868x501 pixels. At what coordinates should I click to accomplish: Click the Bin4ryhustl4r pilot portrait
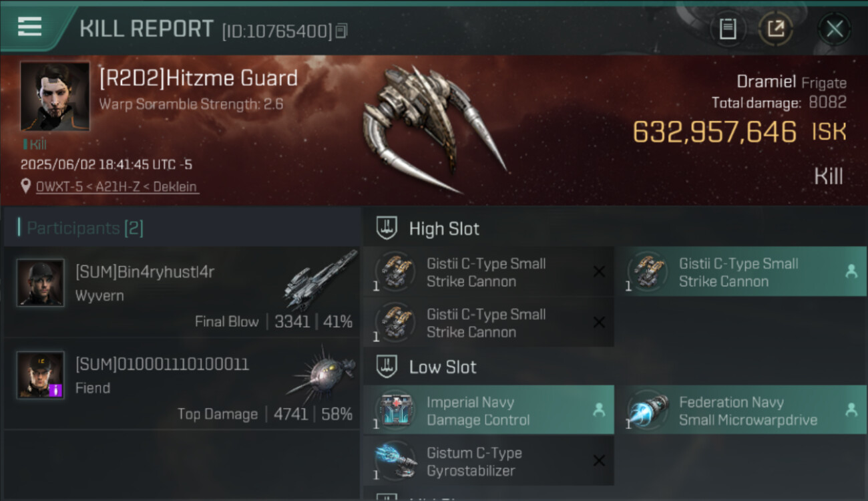(x=41, y=283)
